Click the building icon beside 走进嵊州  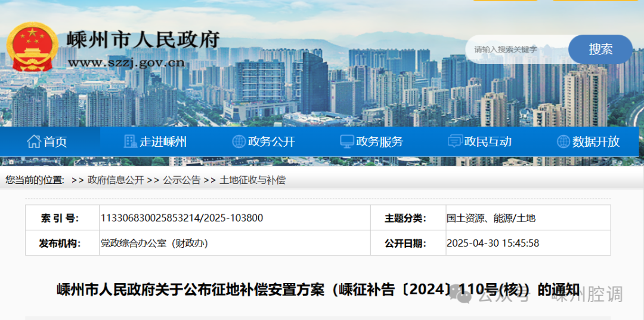130,141
